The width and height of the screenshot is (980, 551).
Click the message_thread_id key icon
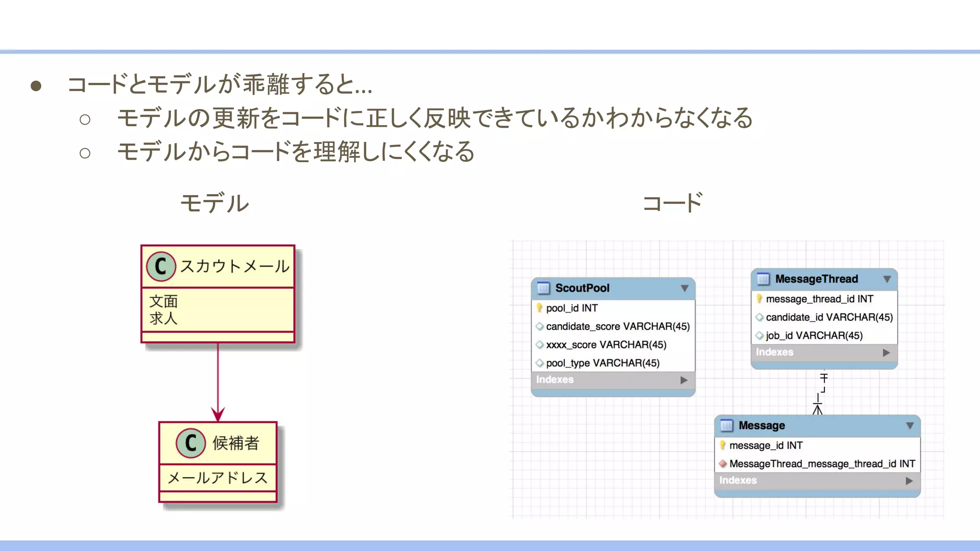click(x=759, y=299)
